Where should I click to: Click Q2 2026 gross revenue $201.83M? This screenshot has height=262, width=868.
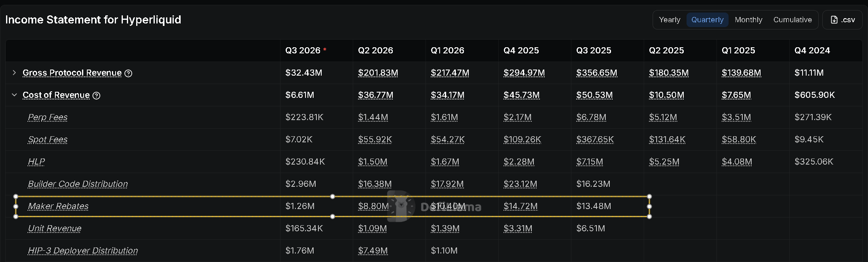coord(378,73)
